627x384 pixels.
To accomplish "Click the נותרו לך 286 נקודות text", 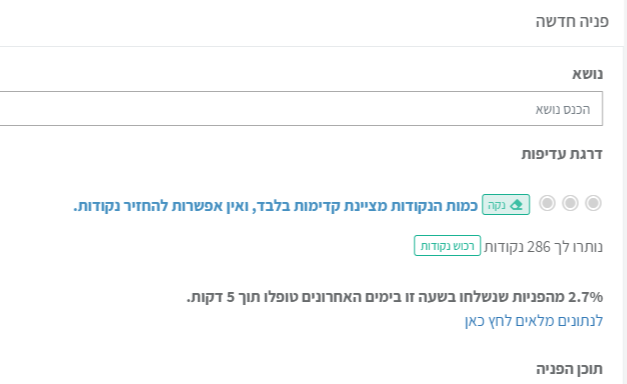I will coord(543,247).
